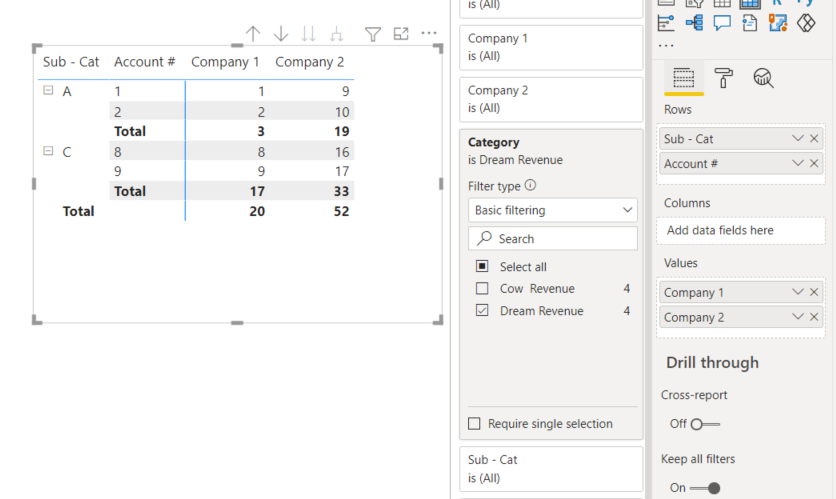Remove Account # from Rows

tap(814, 163)
